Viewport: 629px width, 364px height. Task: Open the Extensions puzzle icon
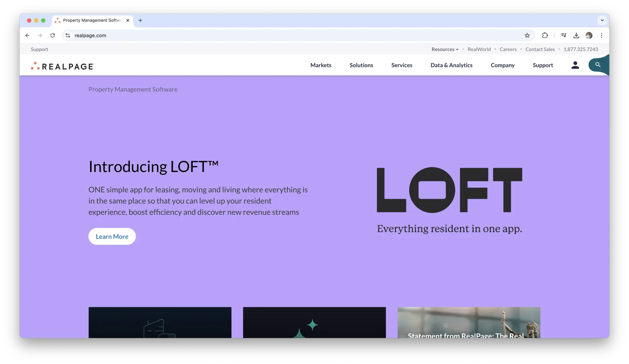click(545, 35)
